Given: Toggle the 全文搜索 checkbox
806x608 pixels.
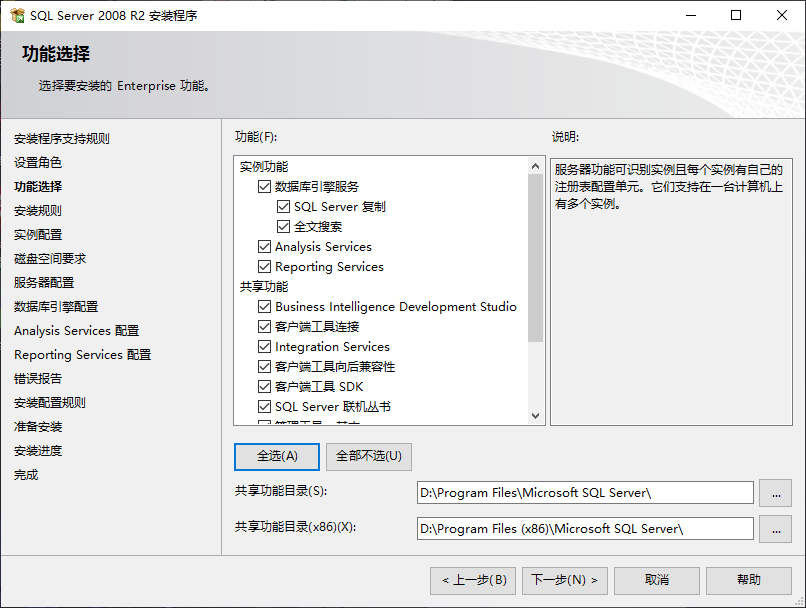Looking at the screenshot, I should (283, 227).
